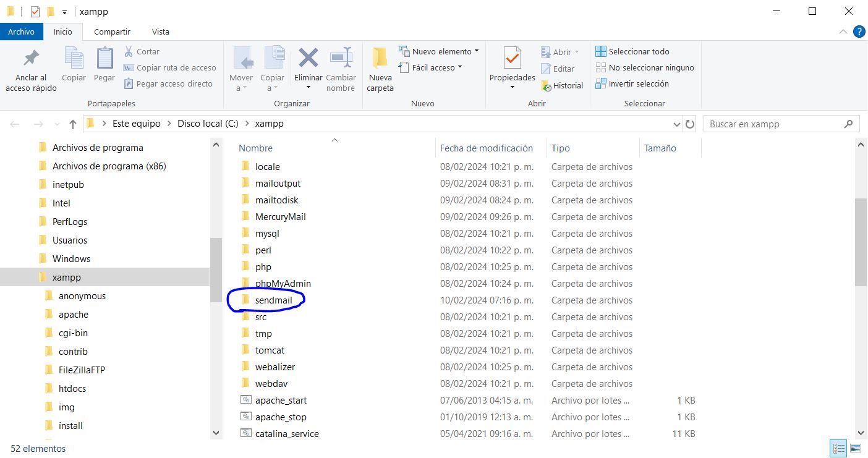
Task: Switch to the Vista ribbon tab
Action: 161,32
